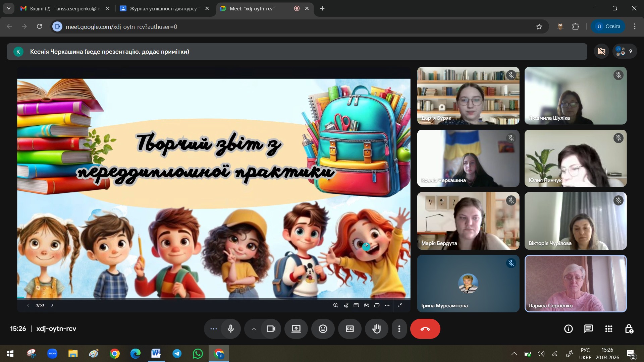Toggle the microphone on or off
Viewport: 644px width, 362px height.
[x=231, y=329]
